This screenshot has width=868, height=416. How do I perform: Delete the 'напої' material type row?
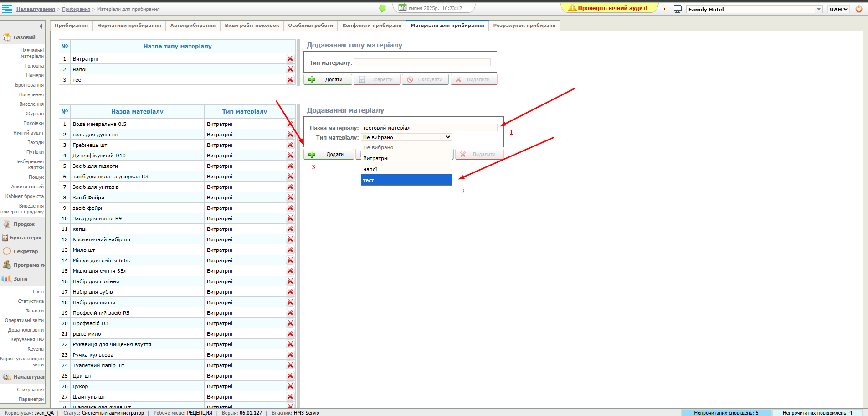point(290,69)
